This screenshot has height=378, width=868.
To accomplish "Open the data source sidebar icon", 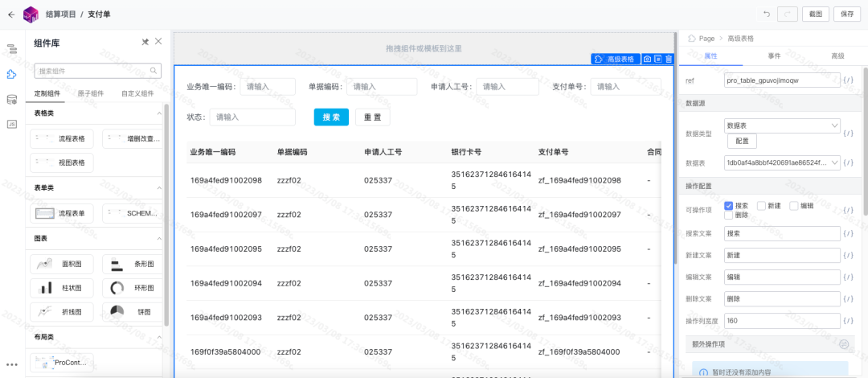I will [x=11, y=100].
